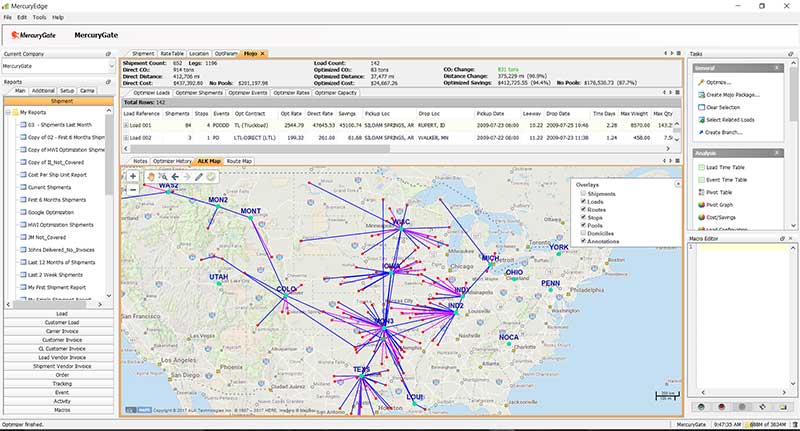Click yellow macro open-folder icon
Image resolution: width=800 pixels, height=431 pixels.
coord(783,407)
